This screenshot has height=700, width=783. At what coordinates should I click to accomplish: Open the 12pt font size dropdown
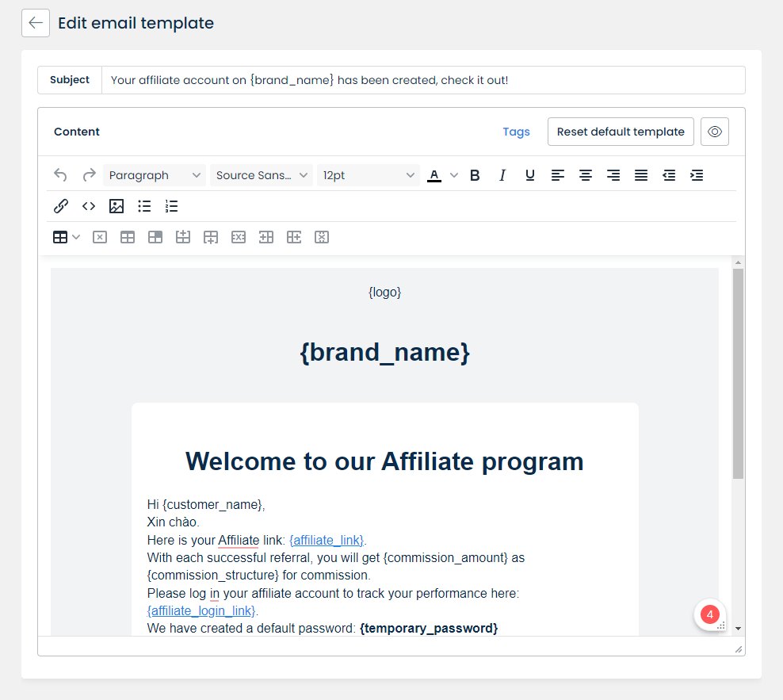coord(369,175)
